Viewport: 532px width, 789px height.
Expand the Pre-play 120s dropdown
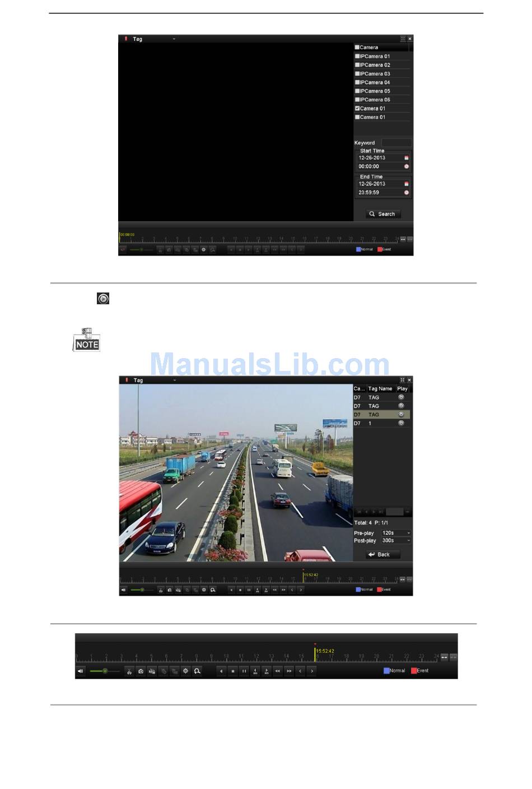point(396,533)
